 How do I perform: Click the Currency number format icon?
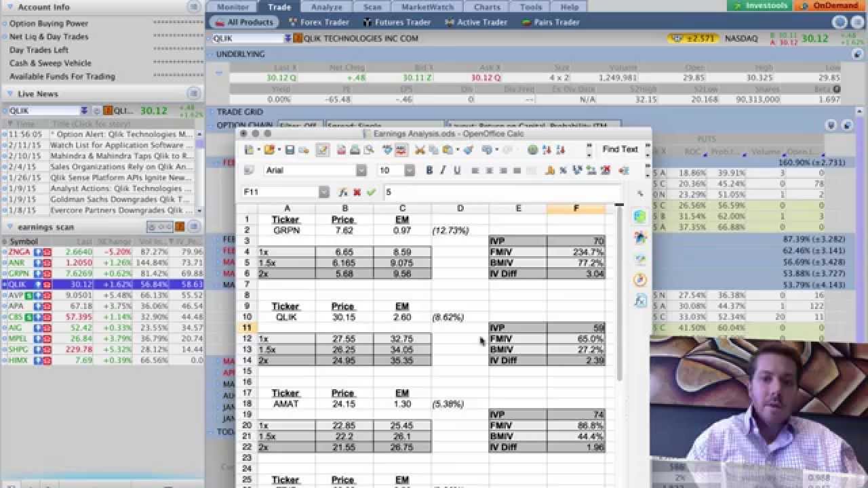click(549, 170)
